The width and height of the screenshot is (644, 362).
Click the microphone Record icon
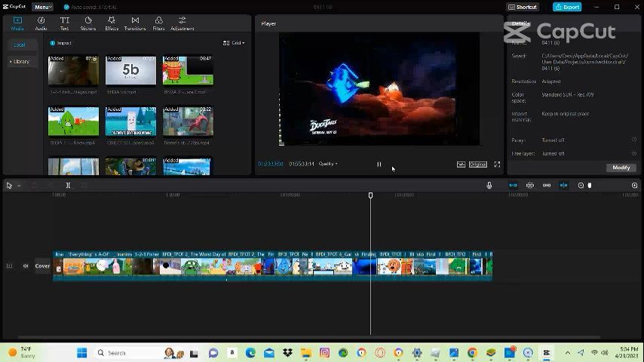489,186
